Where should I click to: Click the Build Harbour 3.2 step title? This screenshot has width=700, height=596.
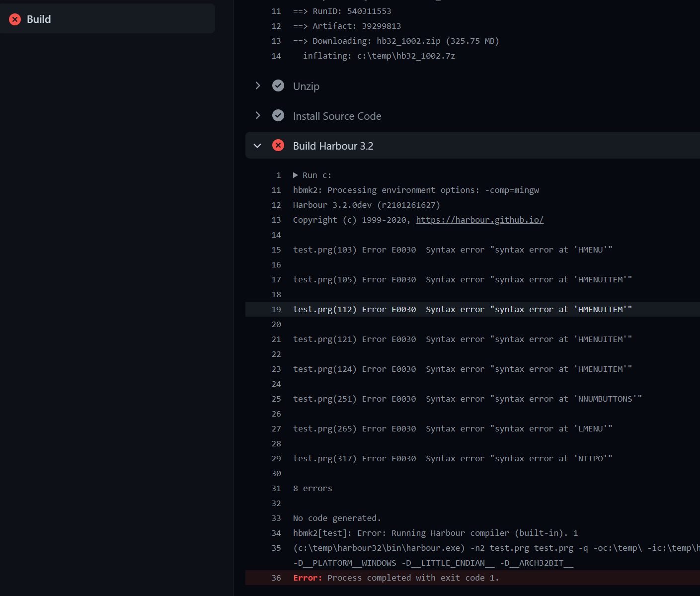tap(333, 146)
